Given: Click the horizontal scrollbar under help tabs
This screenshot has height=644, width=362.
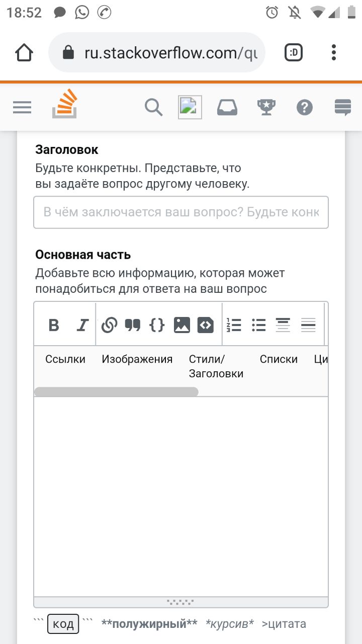Looking at the screenshot, I should click(116, 391).
